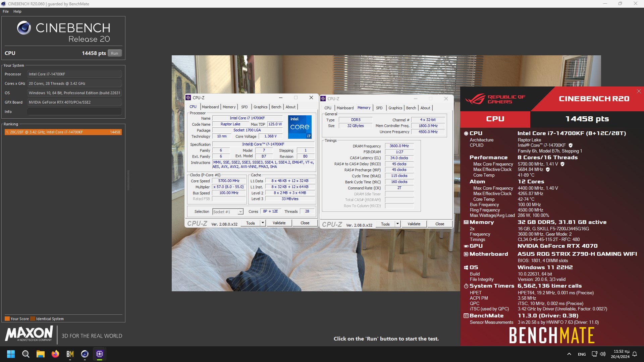Launch Firefox from the taskbar

[55, 354]
